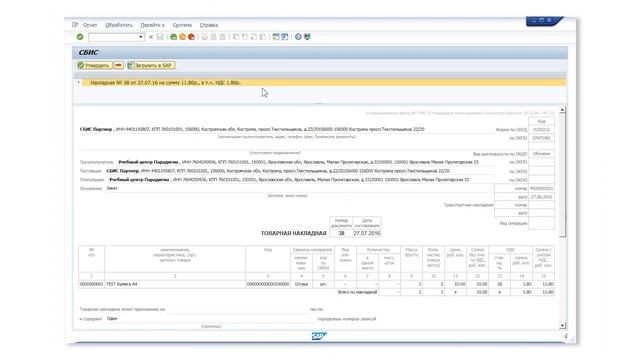Click the green Enter checkmark icon
The width and height of the screenshot is (640, 360).
point(80,37)
